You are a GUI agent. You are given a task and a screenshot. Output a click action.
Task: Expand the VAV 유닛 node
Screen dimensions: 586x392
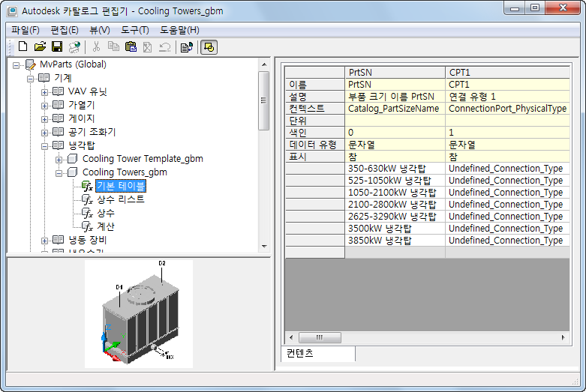pyautogui.click(x=44, y=92)
